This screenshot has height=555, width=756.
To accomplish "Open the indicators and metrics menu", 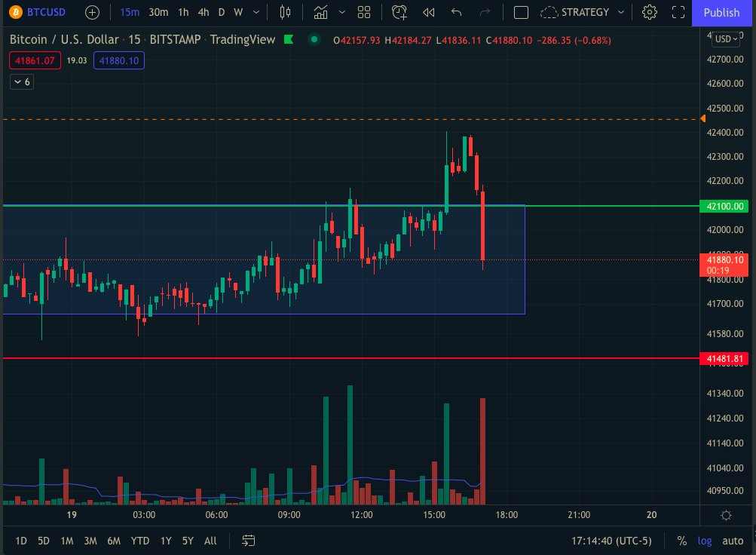I will pyautogui.click(x=320, y=12).
